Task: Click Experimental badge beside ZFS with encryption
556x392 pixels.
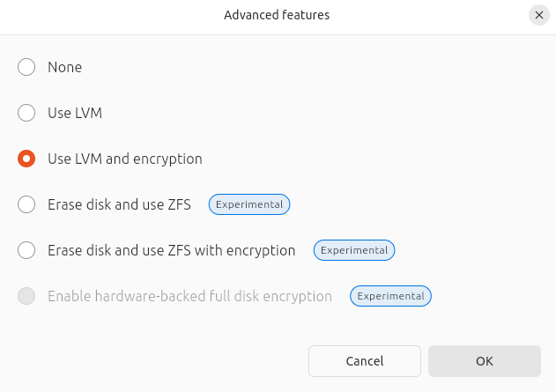Action: pyautogui.click(x=354, y=250)
